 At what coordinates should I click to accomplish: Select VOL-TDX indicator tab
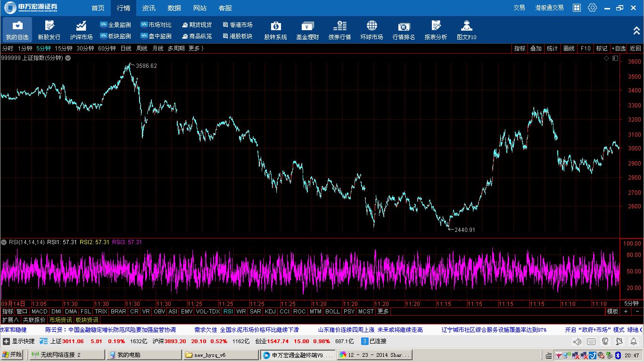tap(208, 312)
